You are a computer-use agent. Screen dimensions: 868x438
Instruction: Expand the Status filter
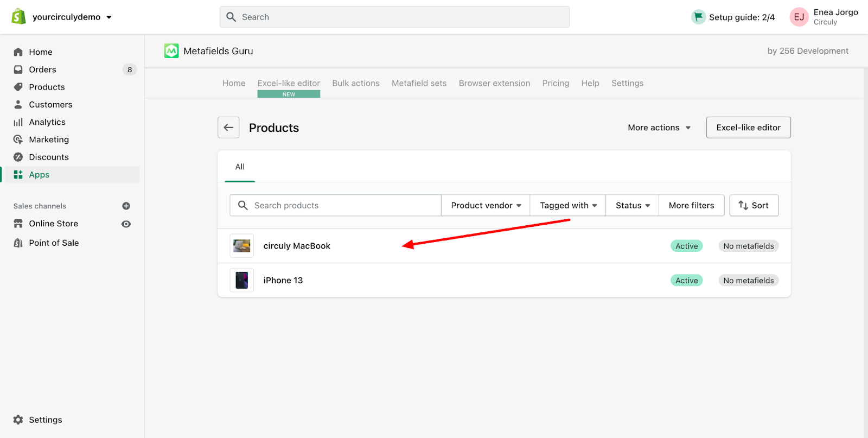tap(633, 205)
